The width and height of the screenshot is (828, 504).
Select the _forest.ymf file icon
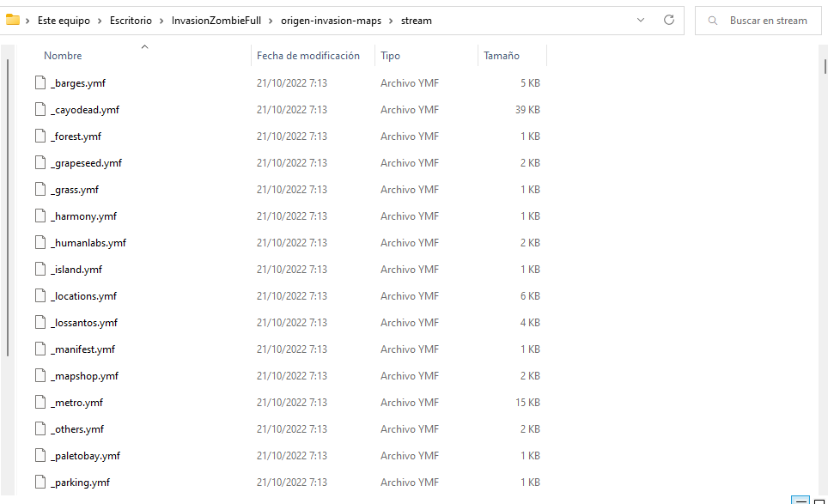pyautogui.click(x=40, y=137)
